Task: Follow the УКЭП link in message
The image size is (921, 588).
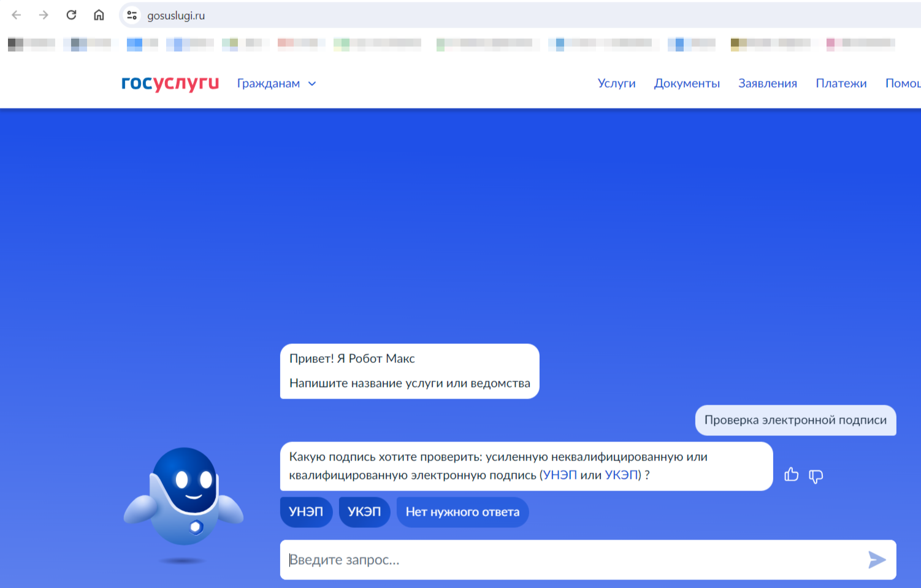Action: click(621, 475)
